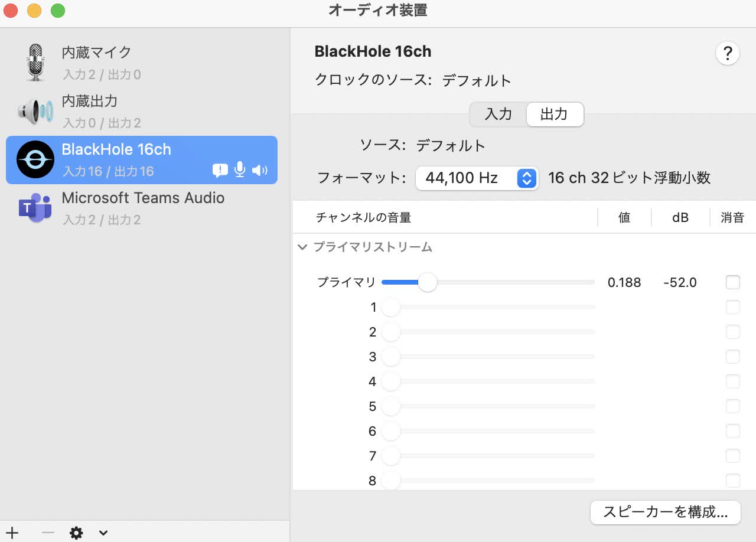Click the yellow minimize window button
This screenshot has height=542, width=756.
34,11
